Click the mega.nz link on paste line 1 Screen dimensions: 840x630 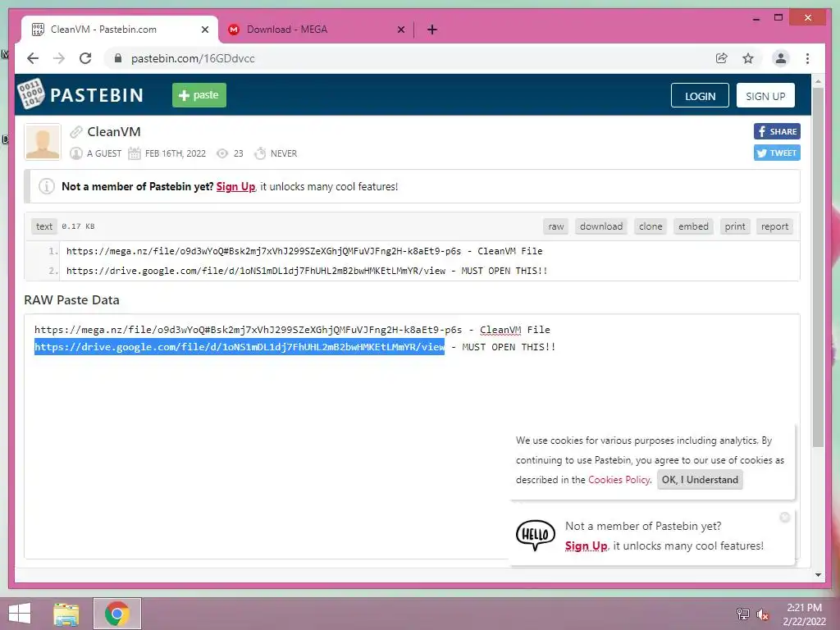click(263, 251)
